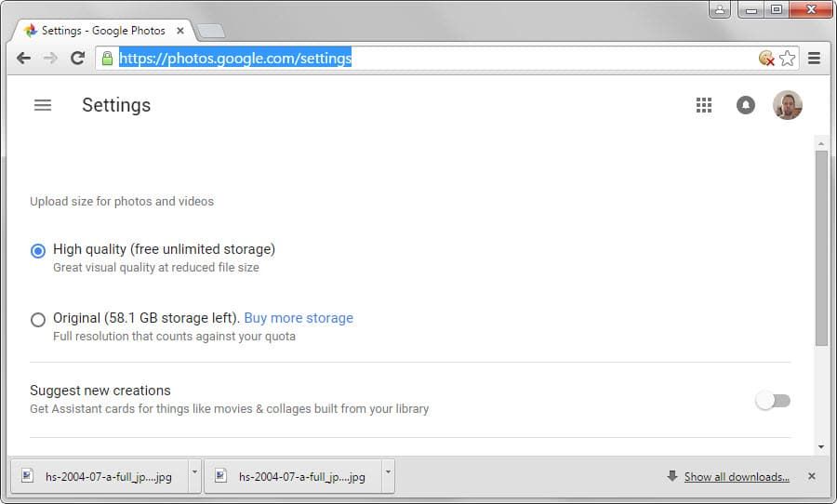Maximize the Chrome window
Viewport: 837px width, 504px height.
pyautogui.click(x=777, y=9)
